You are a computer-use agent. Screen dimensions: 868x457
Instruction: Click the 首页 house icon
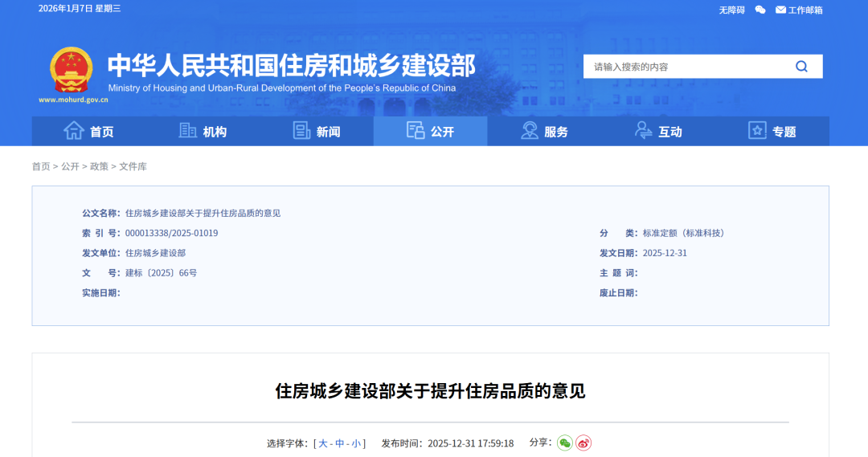(x=74, y=131)
